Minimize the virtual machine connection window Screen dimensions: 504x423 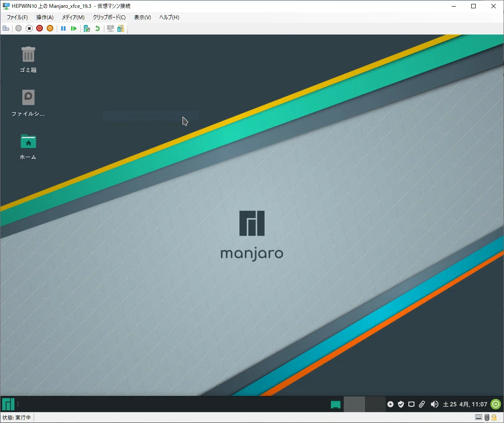point(454,6)
